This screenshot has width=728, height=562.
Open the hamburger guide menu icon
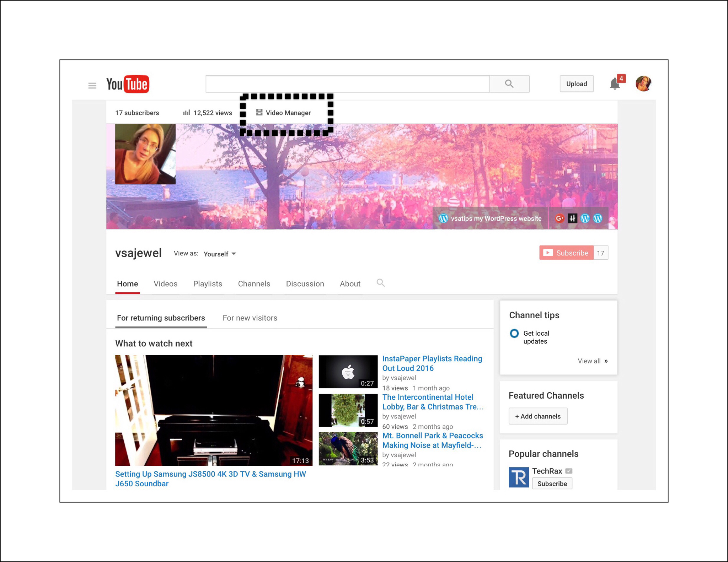(x=92, y=85)
